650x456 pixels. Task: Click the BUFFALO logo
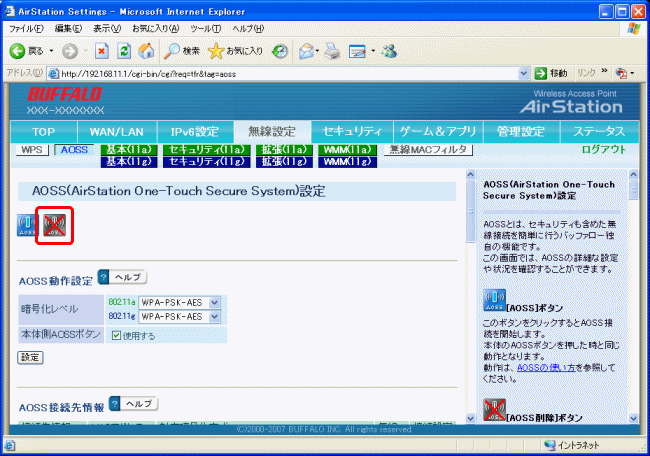tap(65, 94)
